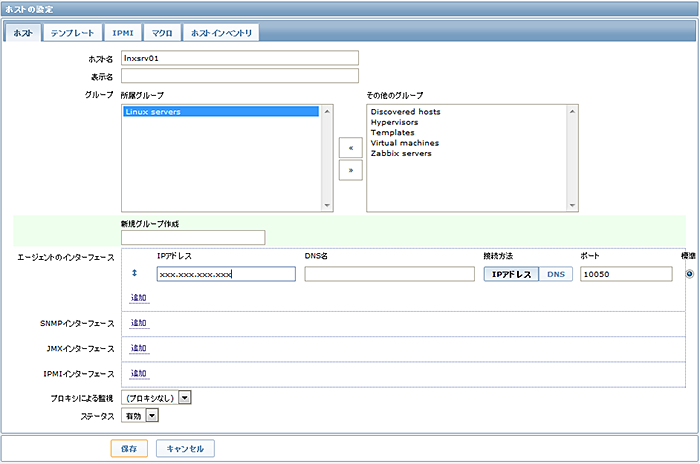Screen dimensions: 700x464
Task: Click the ポート input field
Action: point(625,274)
